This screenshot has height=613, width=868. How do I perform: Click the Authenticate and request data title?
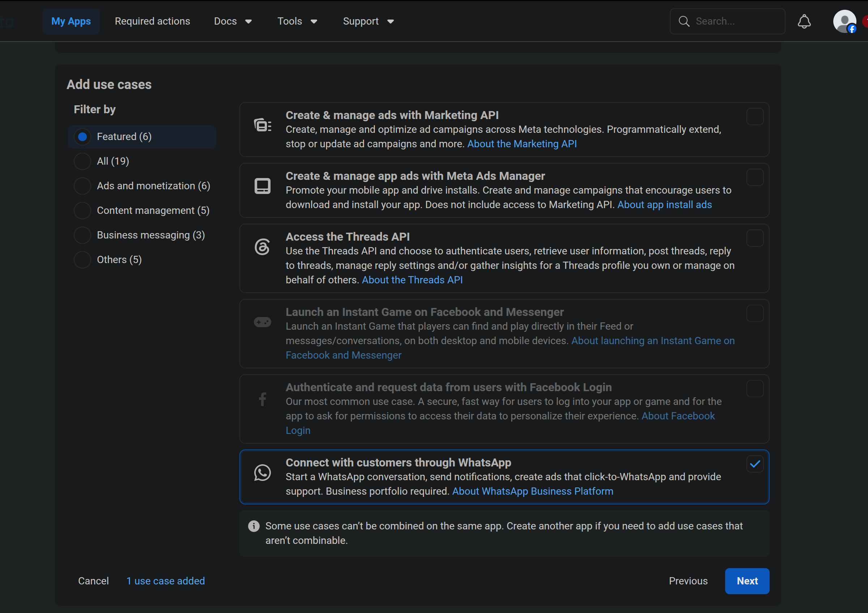click(448, 387)
